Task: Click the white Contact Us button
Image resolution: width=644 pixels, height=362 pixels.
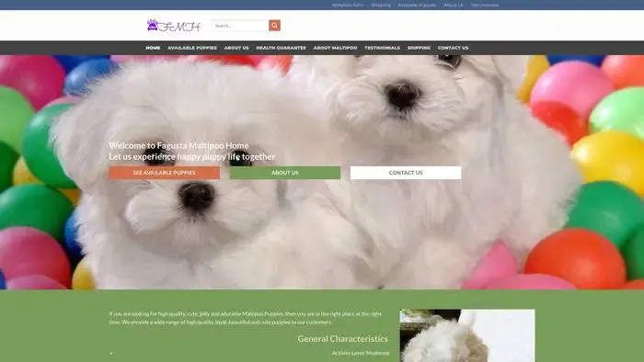Action: click(406, 173)
